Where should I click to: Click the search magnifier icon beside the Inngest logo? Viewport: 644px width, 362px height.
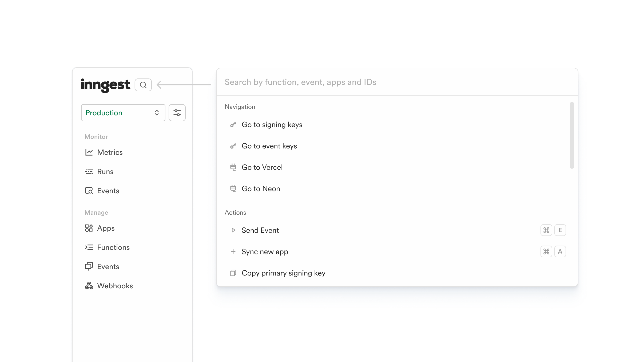coord(143,85)
